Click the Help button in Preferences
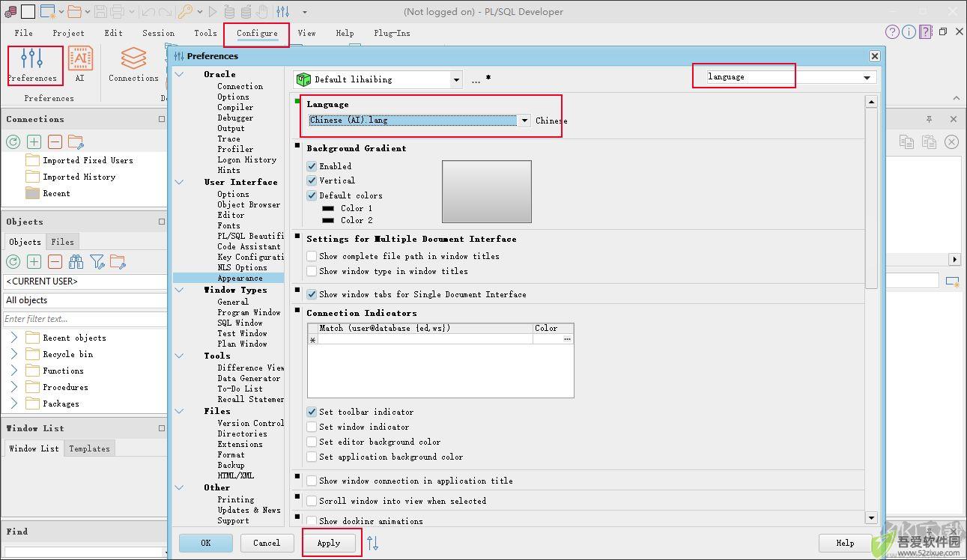 (x=844, y=544)
